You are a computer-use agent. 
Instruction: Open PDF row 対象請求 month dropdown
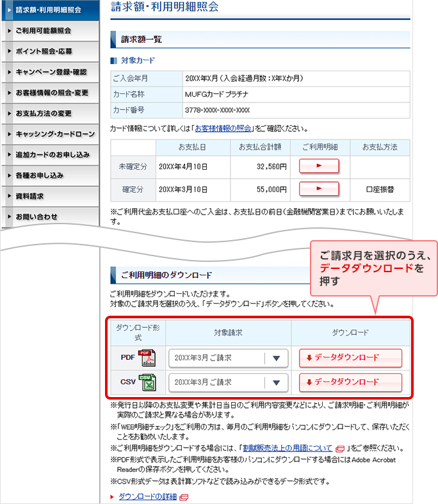click(x=225, y=358)
